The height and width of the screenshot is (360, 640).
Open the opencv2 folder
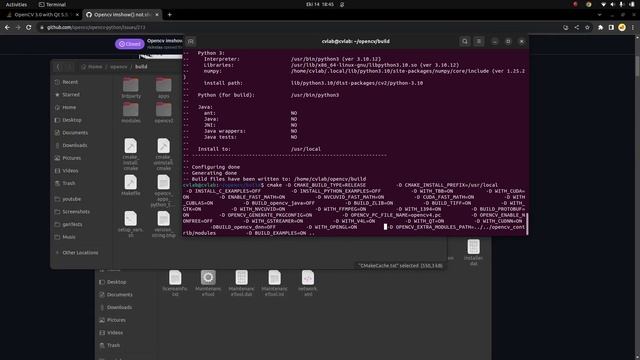click(164, 113)
